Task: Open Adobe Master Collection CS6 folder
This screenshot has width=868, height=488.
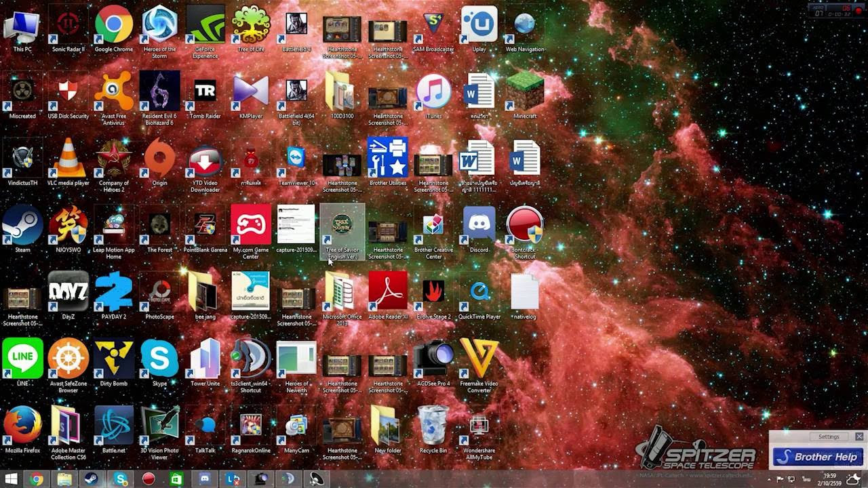Action: tap(68, 425)
